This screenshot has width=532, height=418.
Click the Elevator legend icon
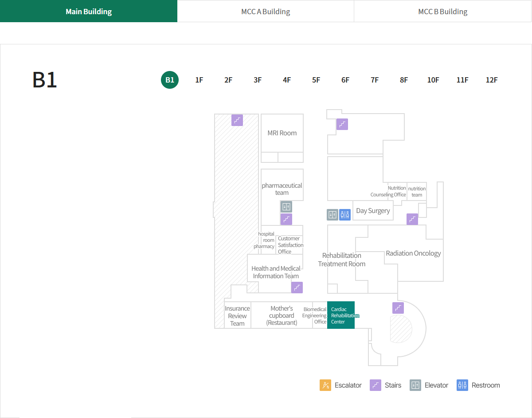point(415,385)
